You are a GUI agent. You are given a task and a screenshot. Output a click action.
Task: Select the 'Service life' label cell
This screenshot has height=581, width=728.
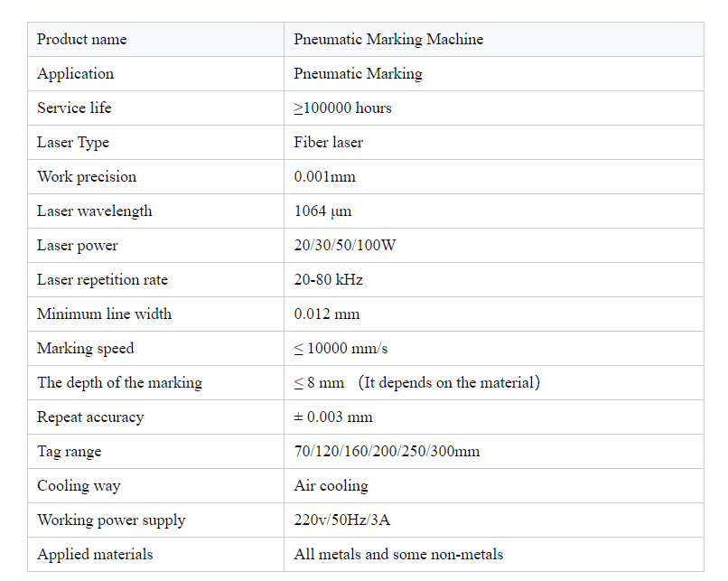pyautogui.click(x=155, y=108)
